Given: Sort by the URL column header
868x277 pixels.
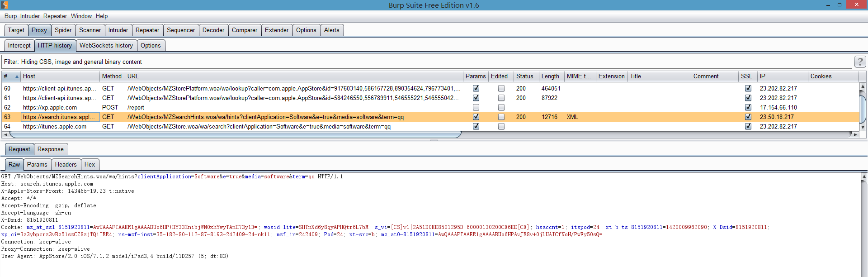Looking at the screenshot, I should pyautogui.click(x=294, y=76).
